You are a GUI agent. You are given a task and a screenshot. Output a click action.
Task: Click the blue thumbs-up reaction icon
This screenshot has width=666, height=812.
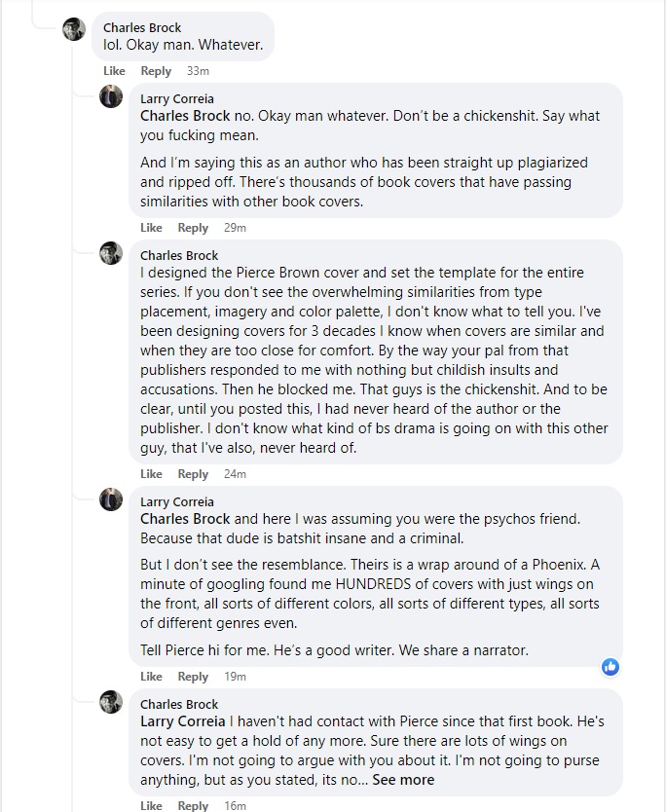610,667
